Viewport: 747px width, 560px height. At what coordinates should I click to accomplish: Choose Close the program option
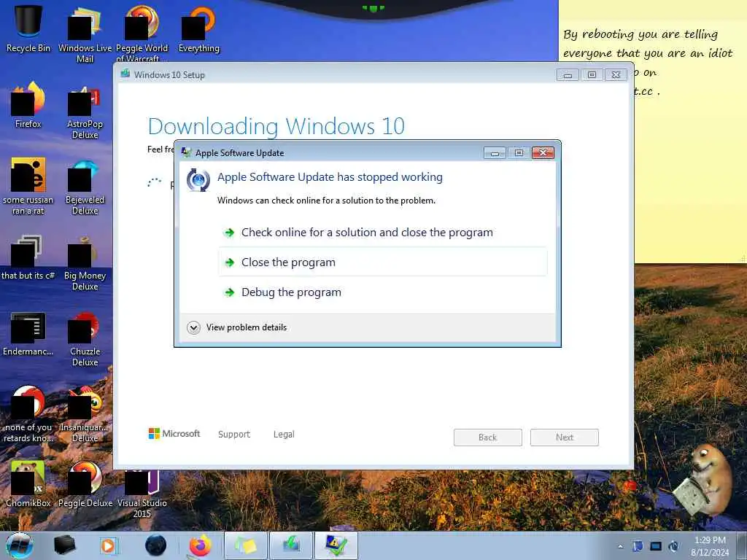(x=382, y=262)
